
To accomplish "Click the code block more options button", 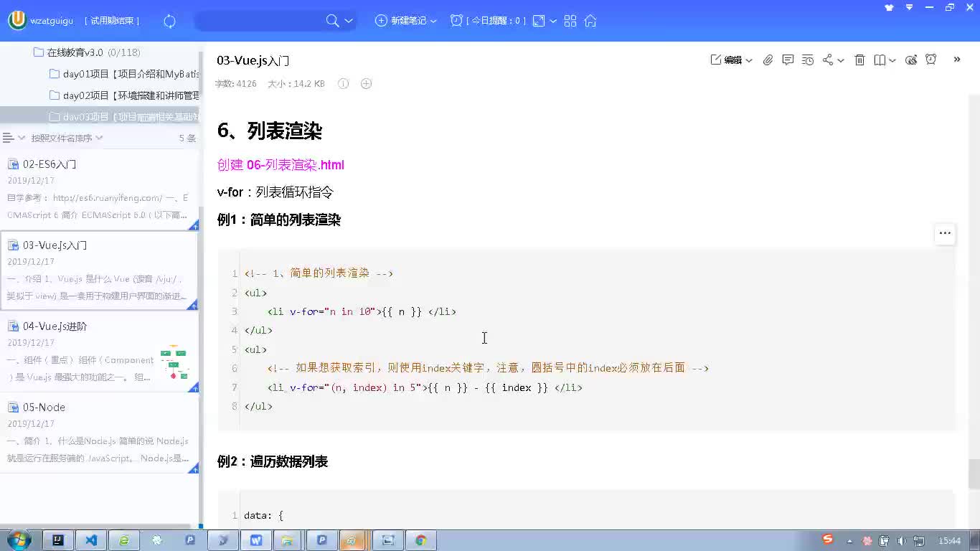I will coord(945,233).
